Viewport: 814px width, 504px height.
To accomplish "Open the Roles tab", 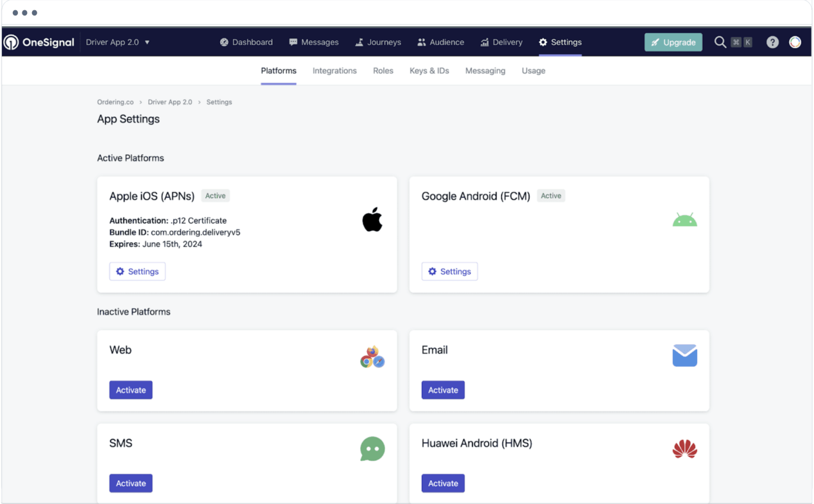I will (383, 71).
